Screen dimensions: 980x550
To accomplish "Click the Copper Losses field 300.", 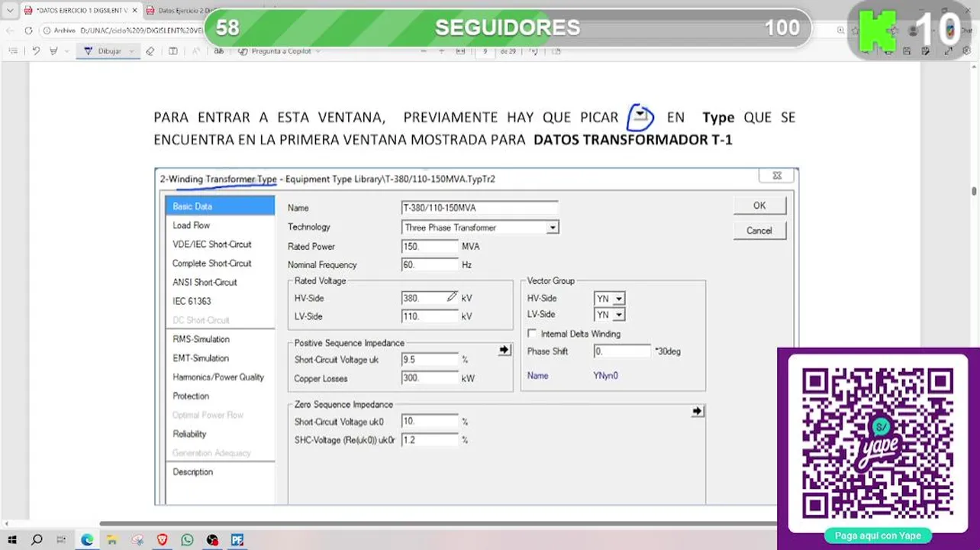I will coord(430,378).
